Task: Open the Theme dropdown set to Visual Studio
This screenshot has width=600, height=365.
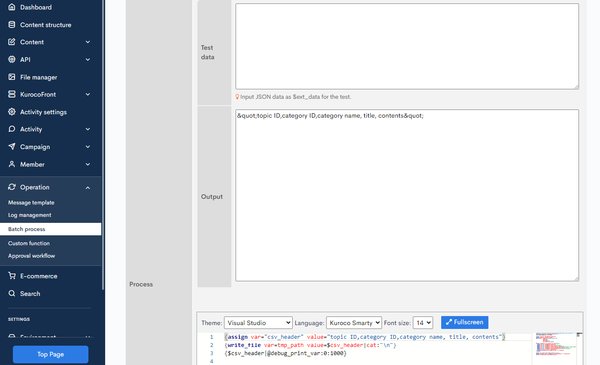Action: coord(258,323)
